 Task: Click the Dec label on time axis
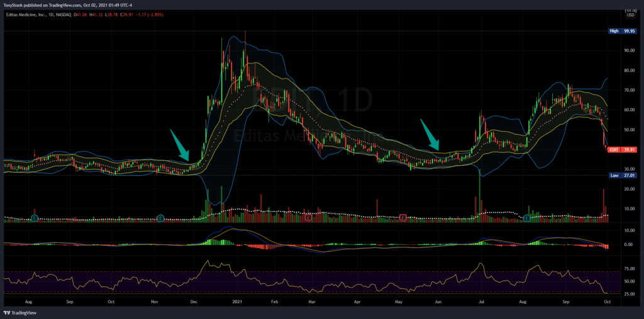pyautogui.click(x=193, y=302)
